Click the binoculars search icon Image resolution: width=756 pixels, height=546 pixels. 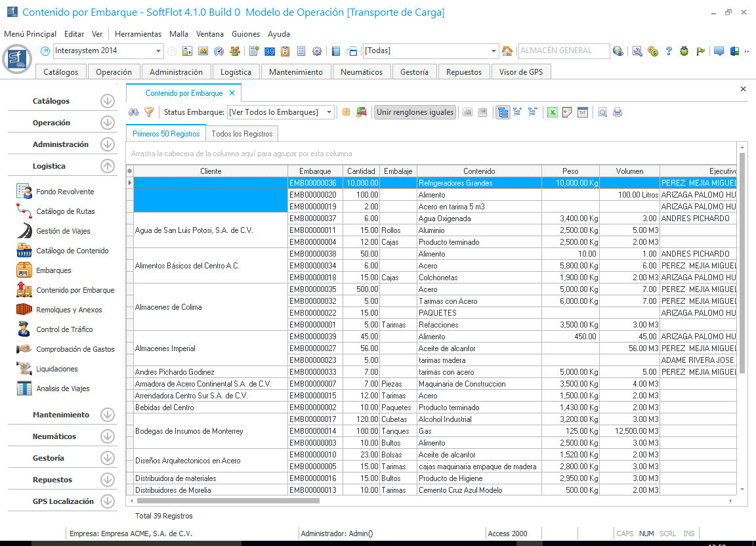(133, 112)
